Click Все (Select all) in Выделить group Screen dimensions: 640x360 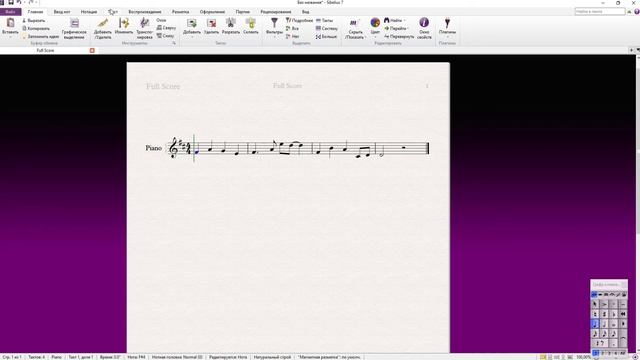[292, 29]
